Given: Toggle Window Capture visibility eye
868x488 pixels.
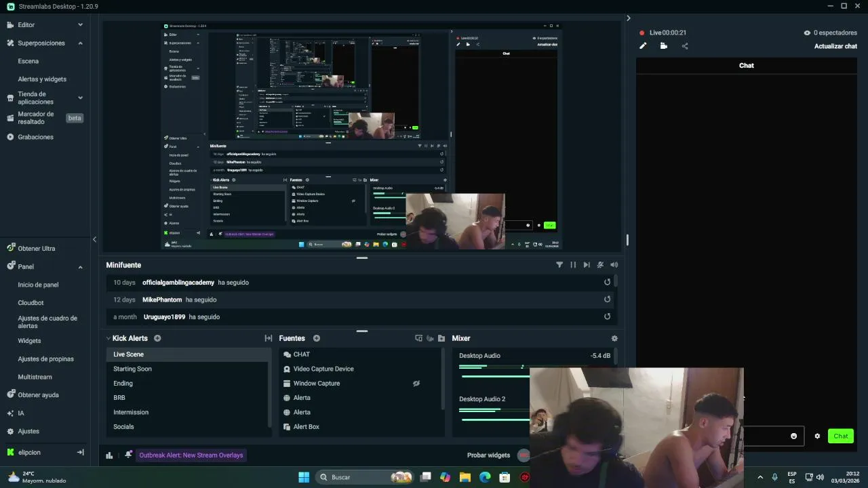Looking at the screenshot, I should coord(416,384).
